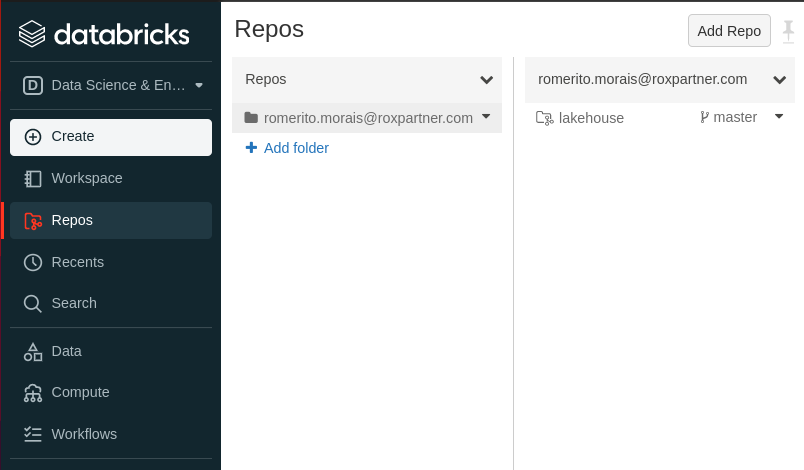The width and height of the screenshot is (804, 470).
Task: Click the Search magnifier icon
Action: point(33,303)
